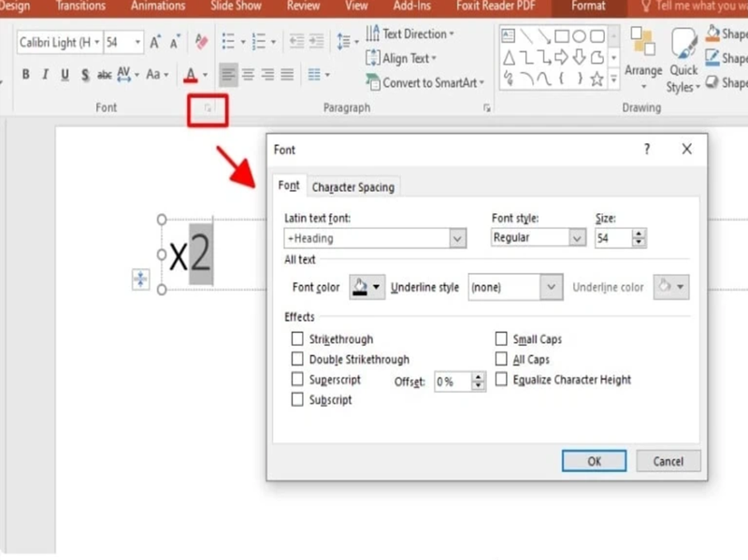This screenshot has height=560, width=748.
Task: Cancel the Font dialog
Action: 668,461
